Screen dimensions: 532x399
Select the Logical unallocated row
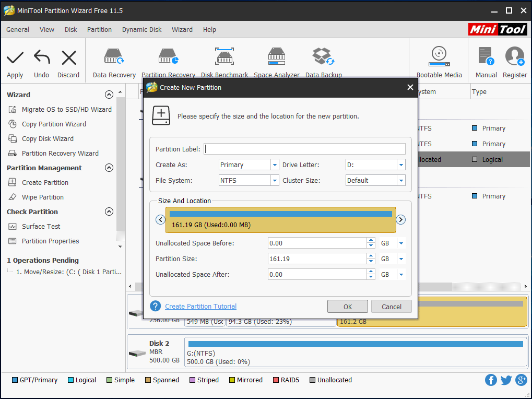point(474,159)
